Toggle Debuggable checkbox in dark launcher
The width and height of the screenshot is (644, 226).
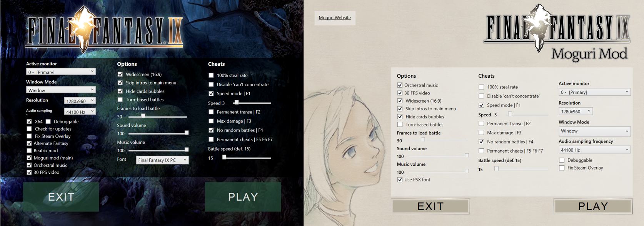coord(48,121)
